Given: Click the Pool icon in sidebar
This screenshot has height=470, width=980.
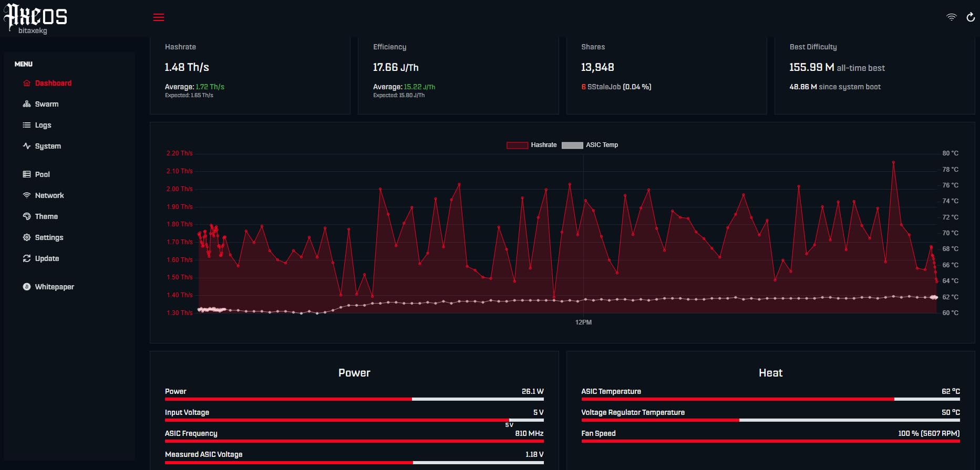Looking at the screenshot, I should 27,174.
